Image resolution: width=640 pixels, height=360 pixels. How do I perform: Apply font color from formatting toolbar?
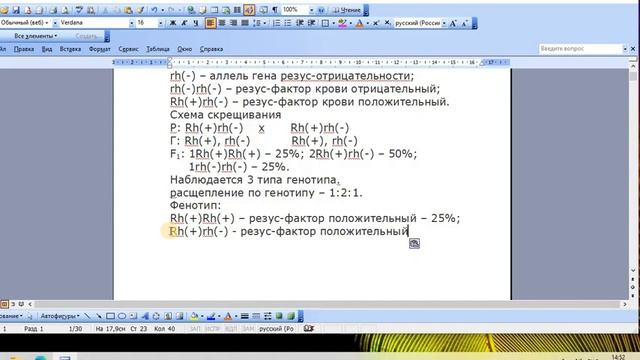pos(359,24)
